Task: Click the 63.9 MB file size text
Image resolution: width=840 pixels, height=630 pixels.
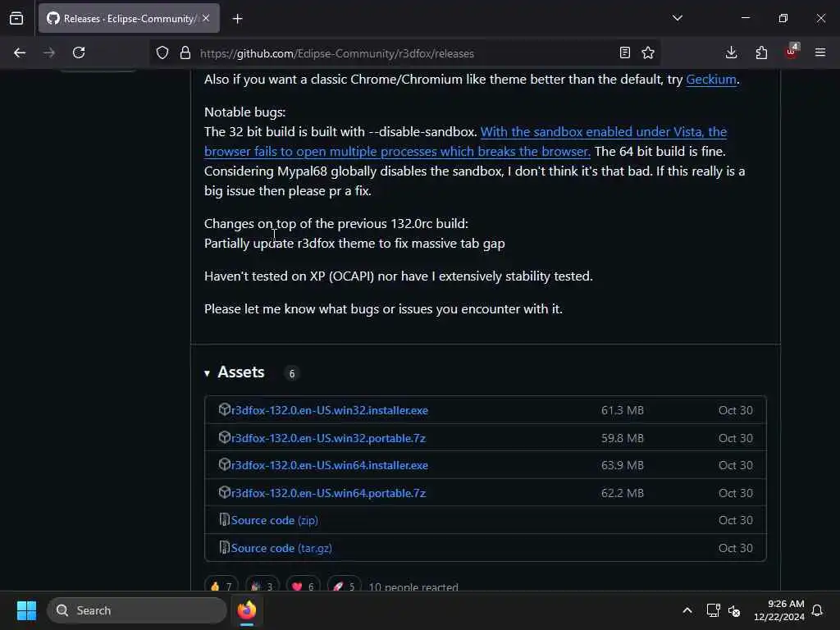Action: tap(623, 466)
